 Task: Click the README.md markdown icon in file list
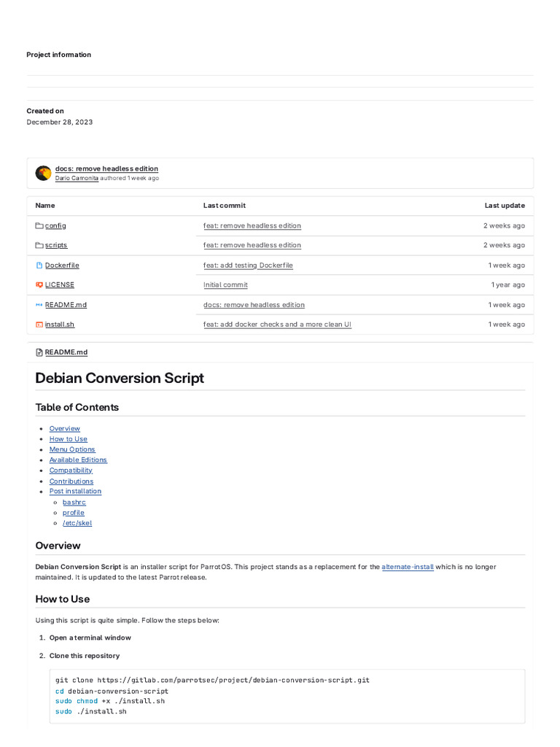[39, 305]
